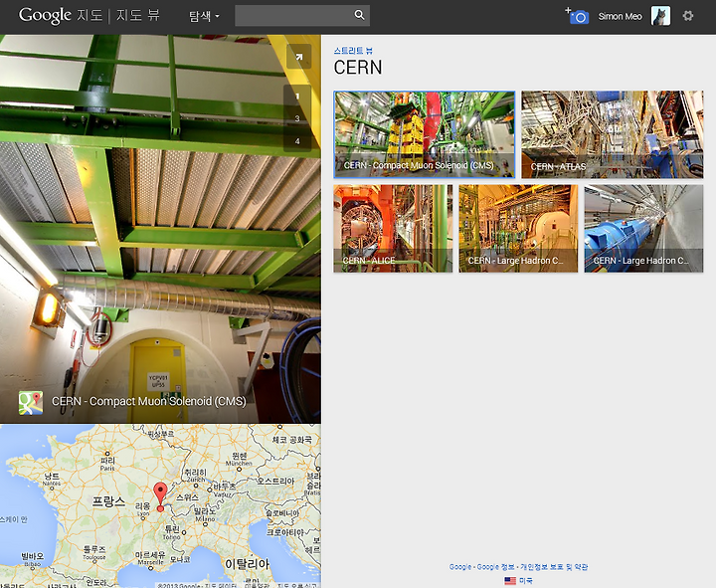The width and height of the screenshot is (716, 588).
Task: Click the Google footer link
Action: tap(459, 567)
